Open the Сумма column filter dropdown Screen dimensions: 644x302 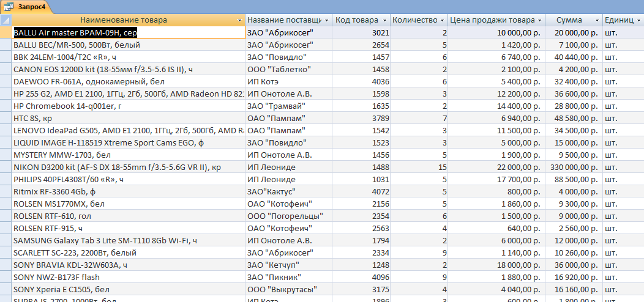point(597,21)
